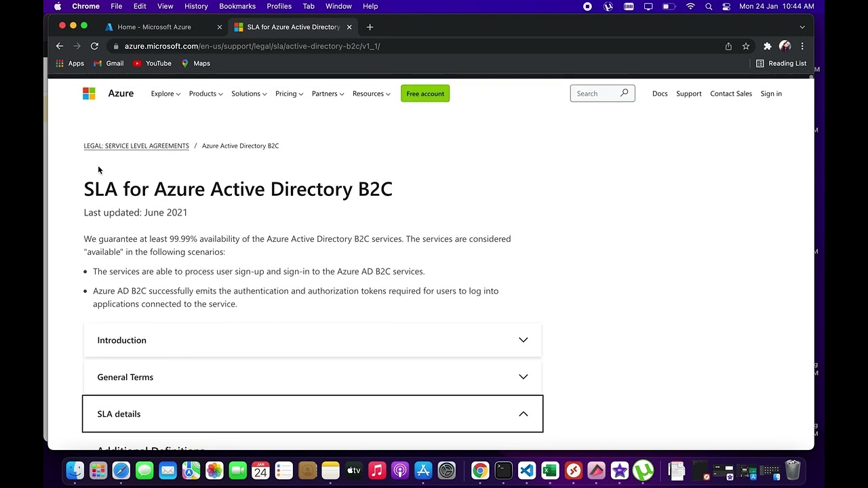Open Trash from the dock
The height and width of the screenshot is (488, 868).
793,470
